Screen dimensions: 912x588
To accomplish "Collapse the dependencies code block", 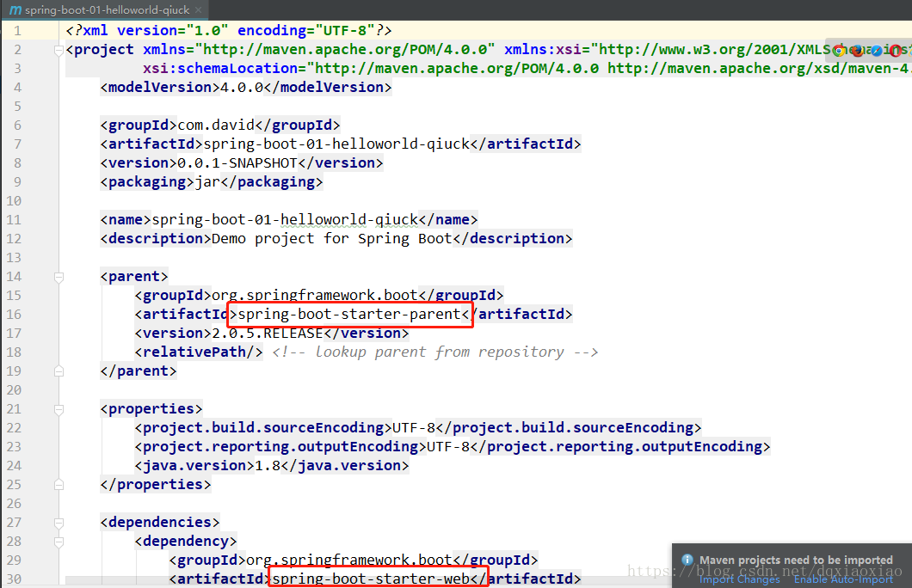I will [x=58, y=522].
